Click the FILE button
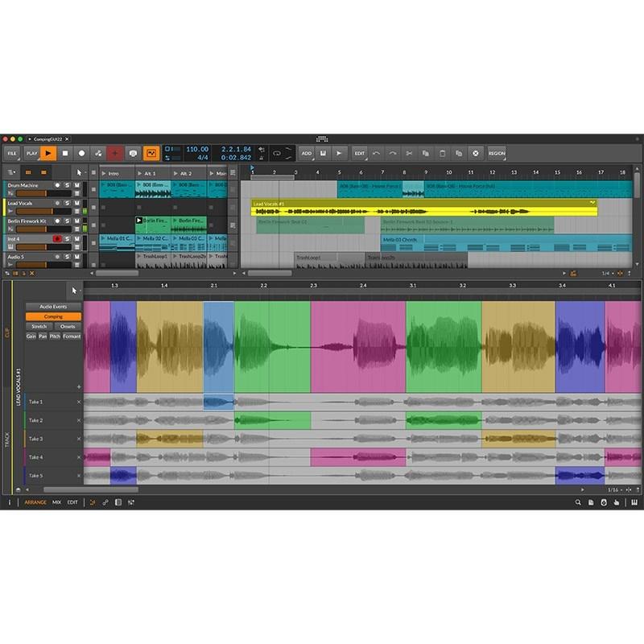Viewport: 644px width, 644px height. tap(13, 153)
